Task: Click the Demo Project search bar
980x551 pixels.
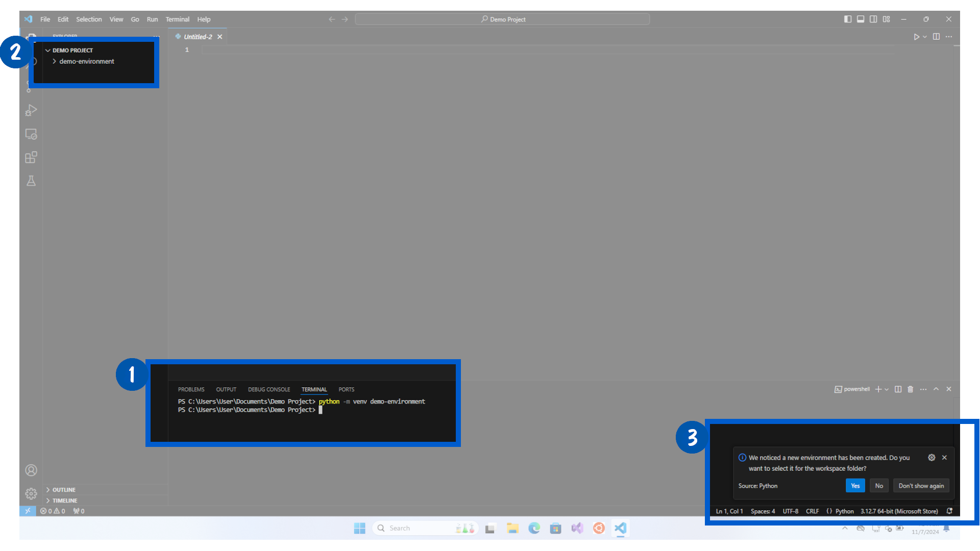Action: pos(502,19)
